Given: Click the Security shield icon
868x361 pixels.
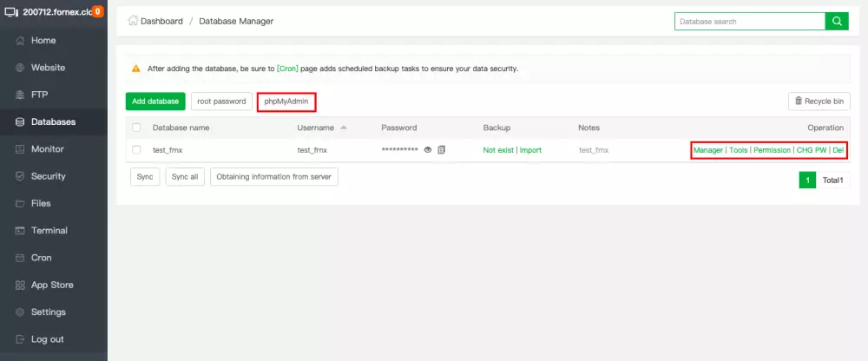Looking at the screenshot, I should (20, 176).
